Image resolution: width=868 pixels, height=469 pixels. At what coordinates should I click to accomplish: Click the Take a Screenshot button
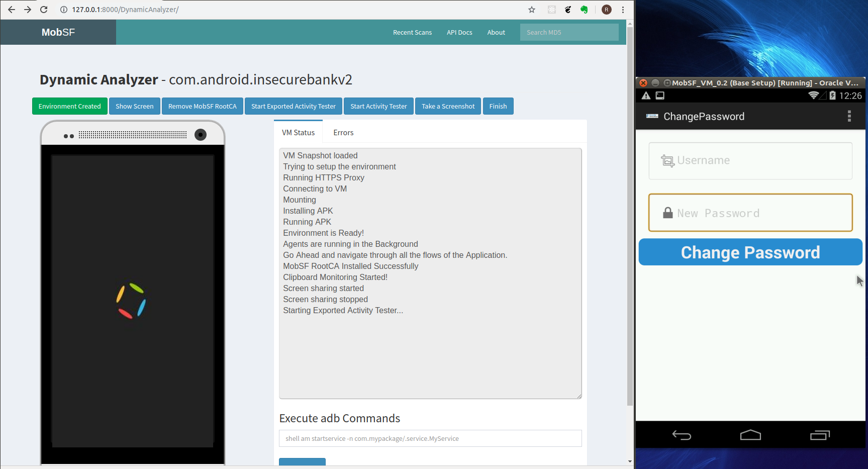(448, 107)
